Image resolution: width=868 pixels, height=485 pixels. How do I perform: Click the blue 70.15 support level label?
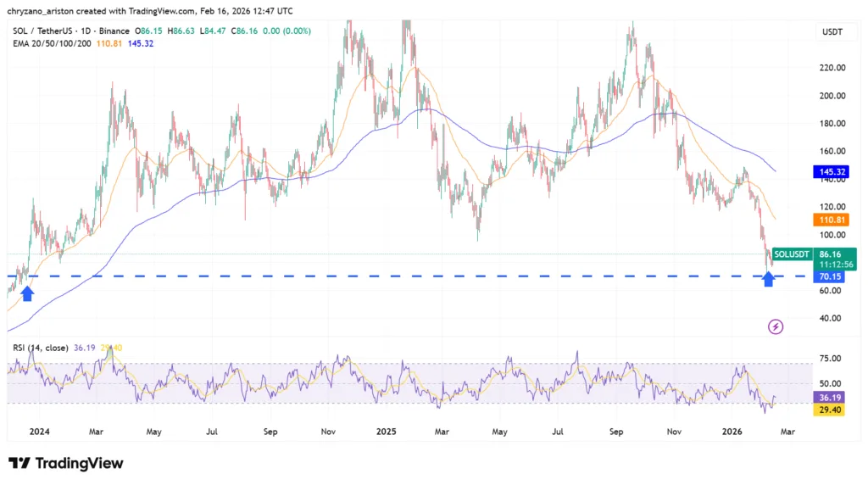(829, 276)
